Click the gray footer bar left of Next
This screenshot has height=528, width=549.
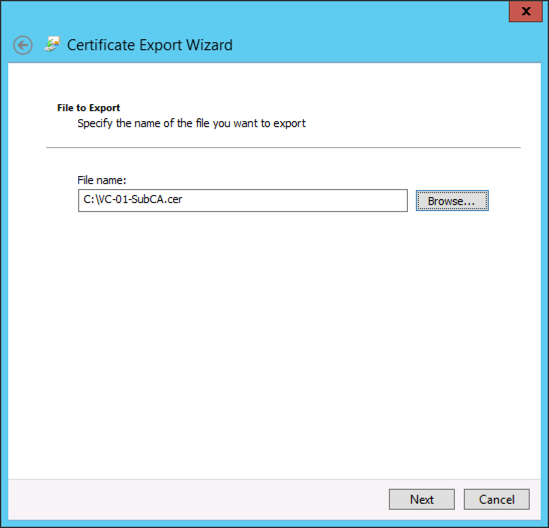(x=196, y=499)
